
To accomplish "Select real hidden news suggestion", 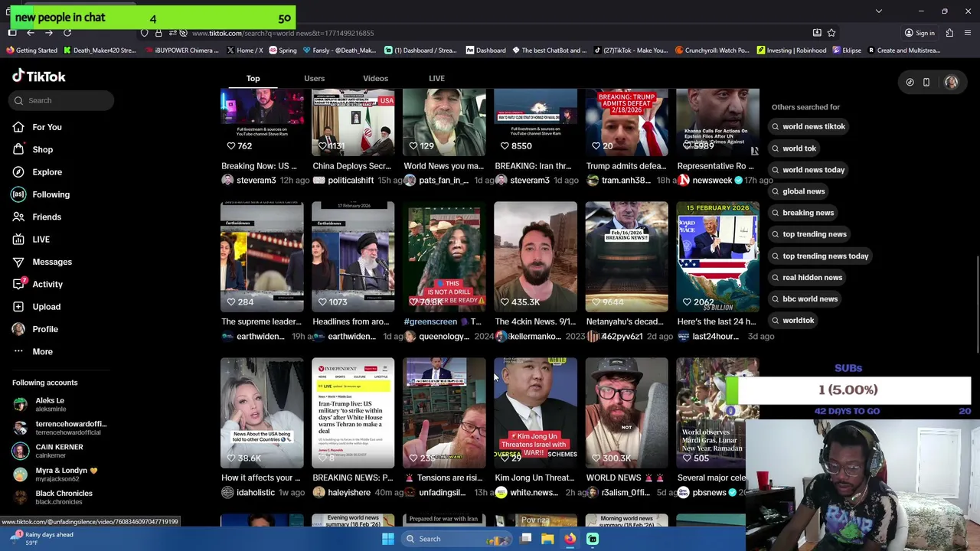I will click(807, 277).
